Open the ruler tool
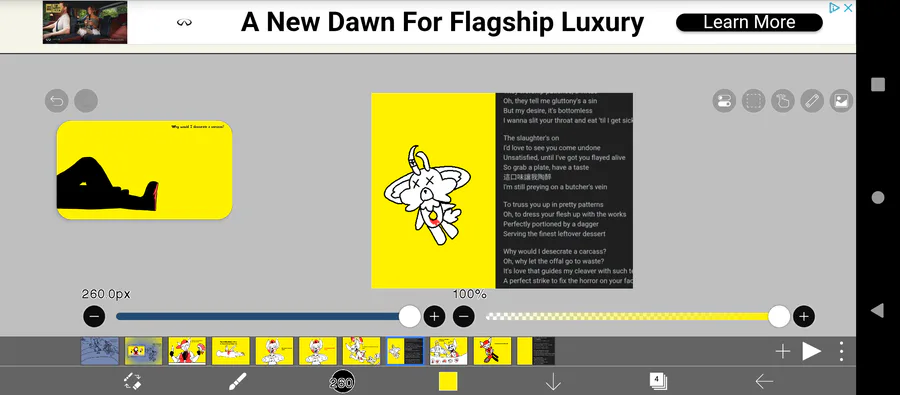 (x=812, y=102)
